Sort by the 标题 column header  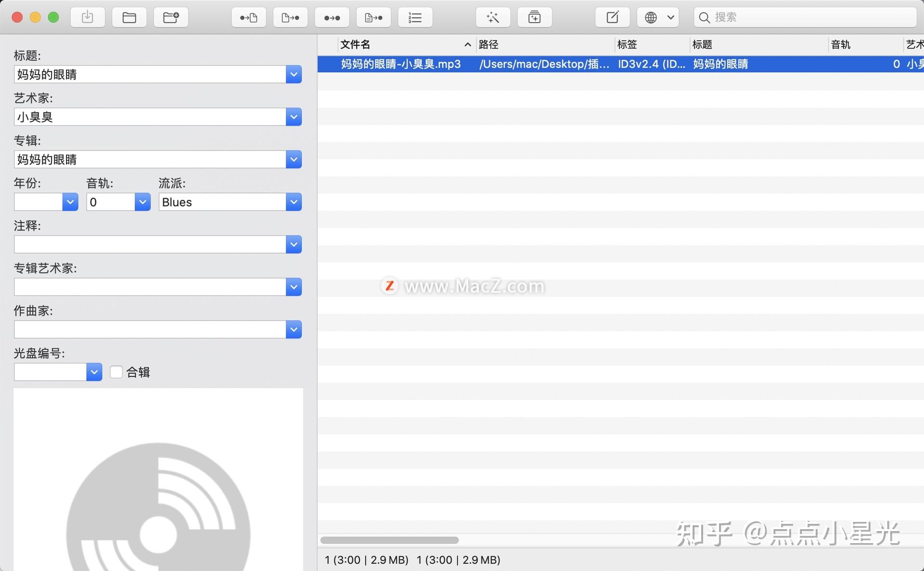(x=759, y=45)
